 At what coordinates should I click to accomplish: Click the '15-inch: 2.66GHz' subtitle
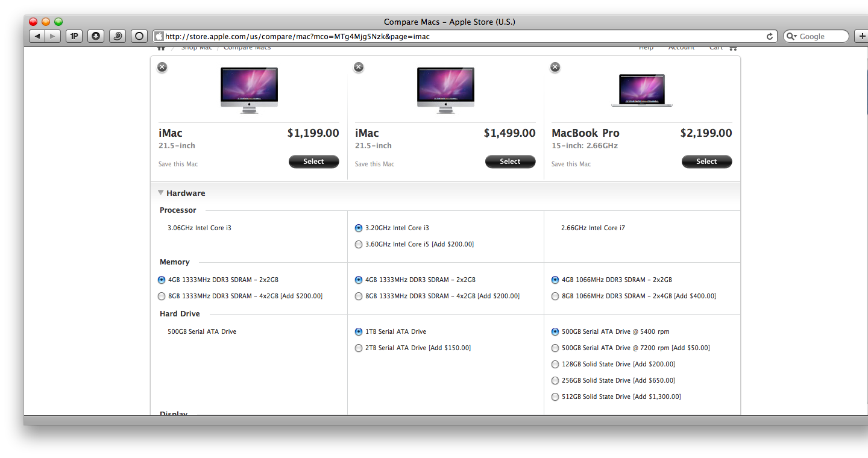pyautogui.click(x=585, y=146)
